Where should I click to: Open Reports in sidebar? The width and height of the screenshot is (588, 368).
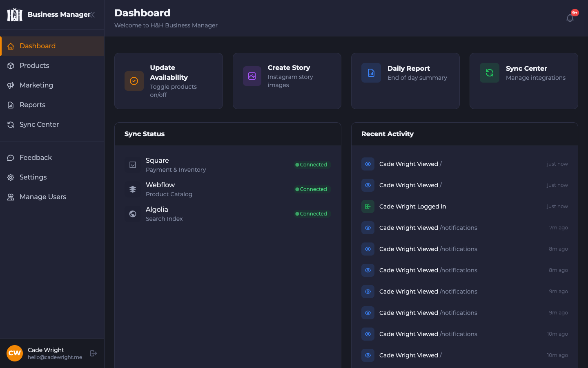tap(52, 105)
